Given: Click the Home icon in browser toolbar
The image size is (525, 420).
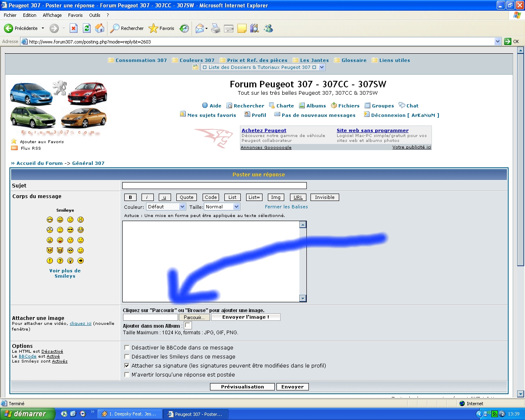Looking at the screenshot, I should click(x=100, y=28).
